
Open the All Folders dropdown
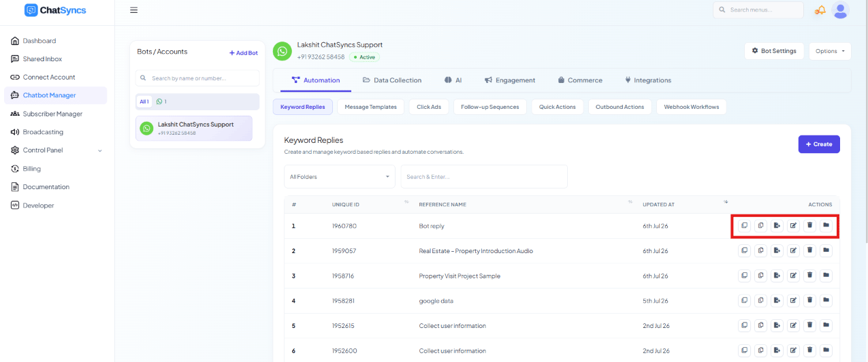point(340,177)
